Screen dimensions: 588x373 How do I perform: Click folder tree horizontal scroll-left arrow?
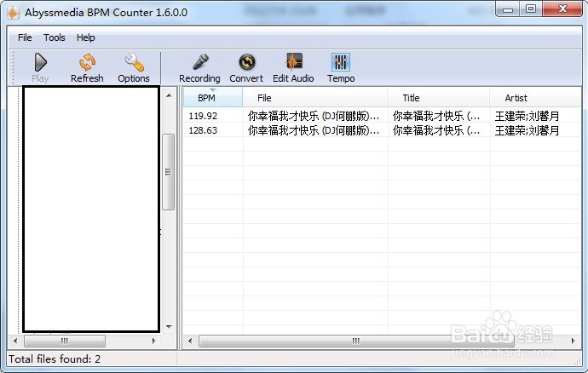tap(15, 341)
